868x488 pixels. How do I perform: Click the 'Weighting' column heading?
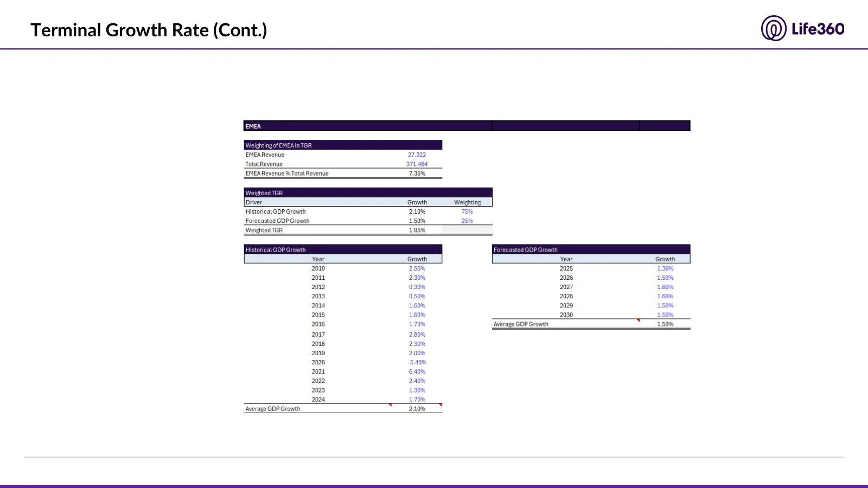click(467, 202)
